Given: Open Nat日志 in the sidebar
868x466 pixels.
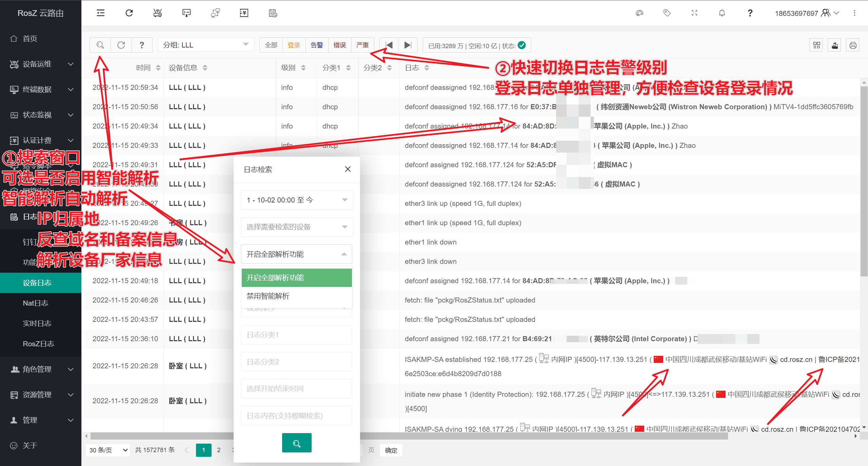Looking at the screenshot, I should [36, 303].
